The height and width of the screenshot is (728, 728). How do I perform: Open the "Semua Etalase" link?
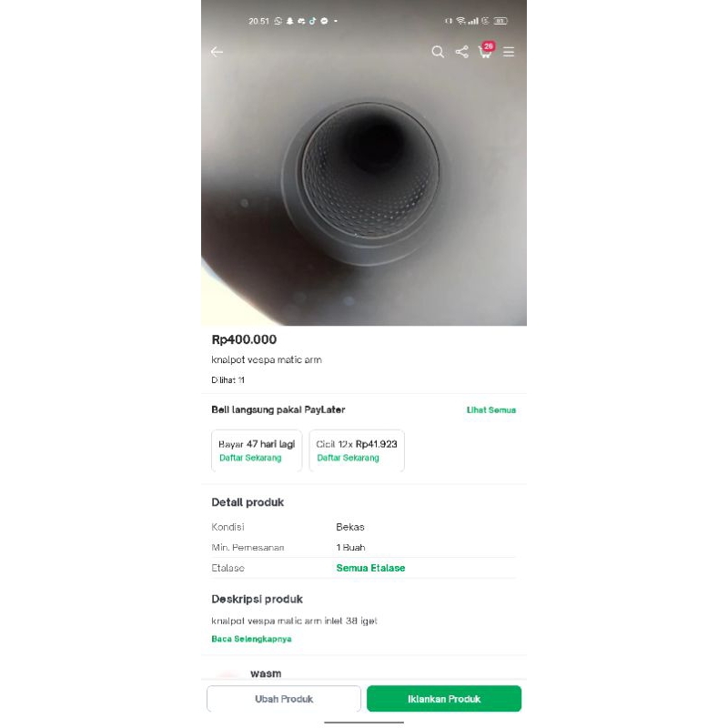(x=370, y=568)
